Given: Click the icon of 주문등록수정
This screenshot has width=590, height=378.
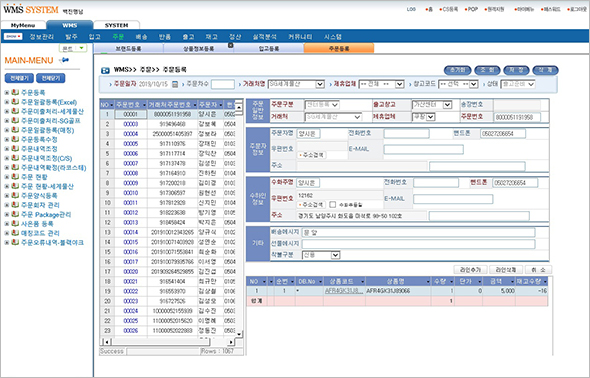Looking at the screenshot, I should click(x=15, y=139).
